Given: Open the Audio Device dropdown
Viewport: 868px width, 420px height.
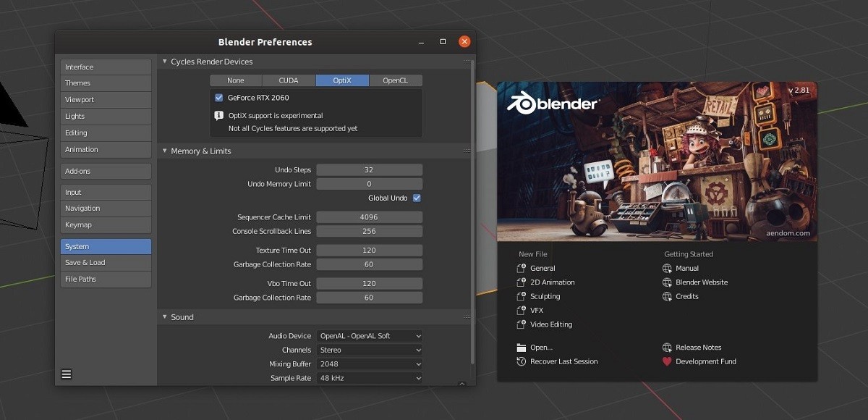Looking at the screenshot, I should (370, 336).
